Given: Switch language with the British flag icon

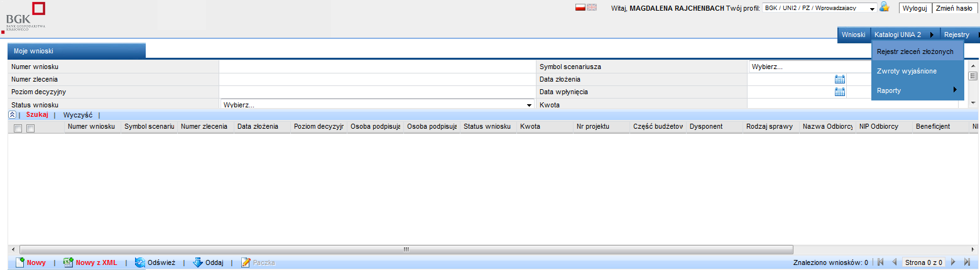Looking at the screenshot, I should pyautogui.click(x=592, y=8).
